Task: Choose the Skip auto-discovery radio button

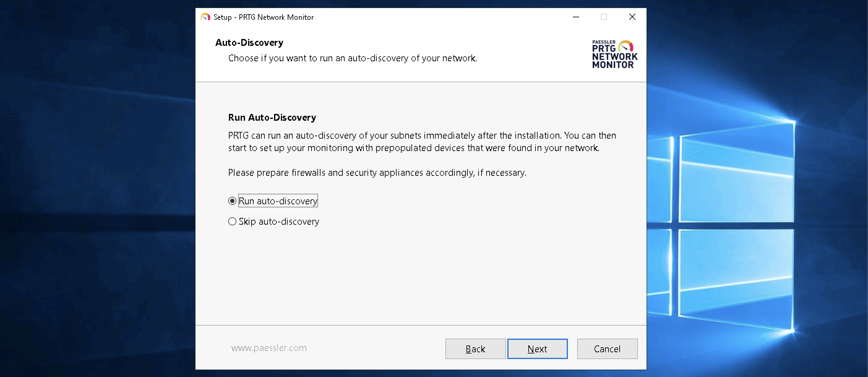Action: coord(232,222)
